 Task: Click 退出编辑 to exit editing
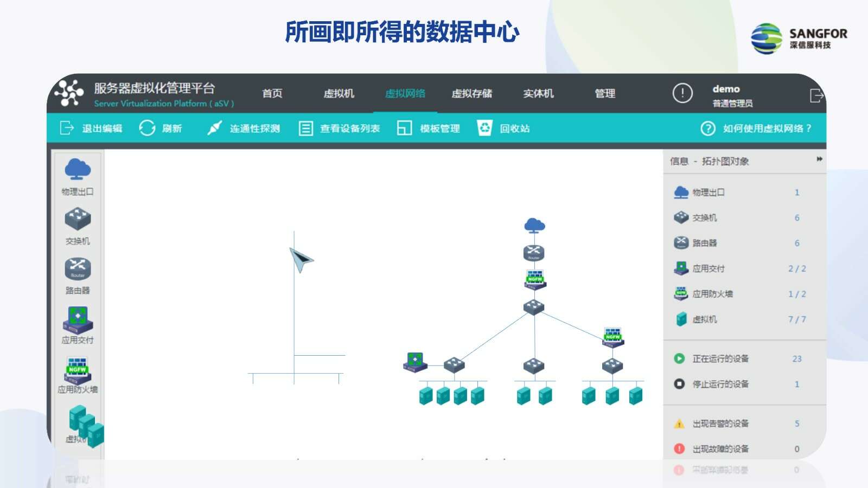[x=91, y=129]
